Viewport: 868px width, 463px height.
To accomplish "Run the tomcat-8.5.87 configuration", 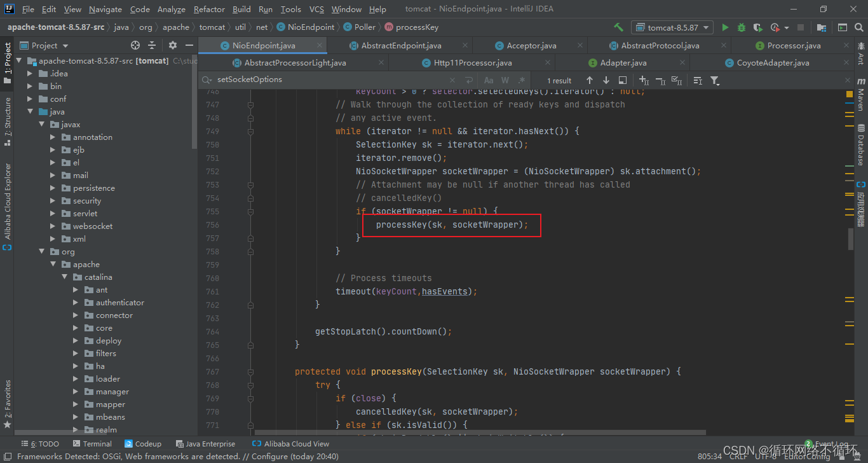I will point(725,28).
